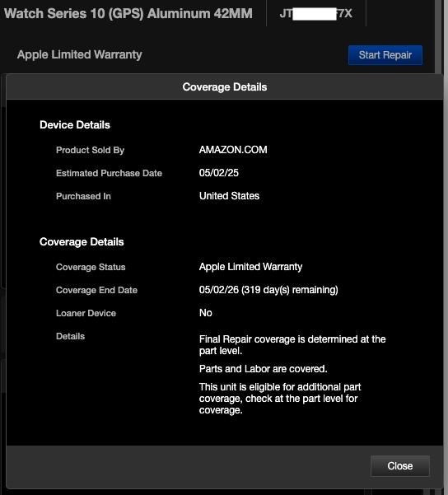Select the Device Details section heading
The width and height of the screenshot is (448, 495).
(x=75, y=125)
